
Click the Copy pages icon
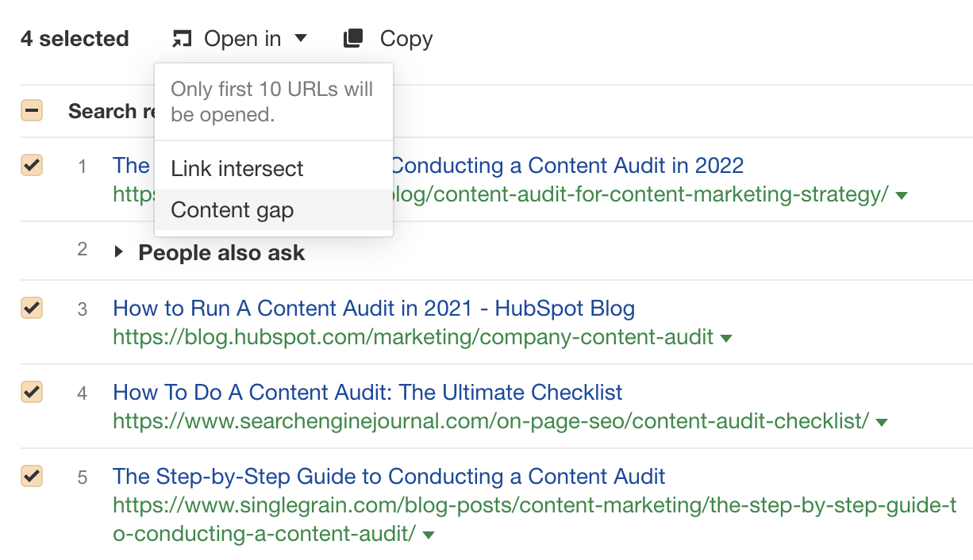(x=352, y=36)
